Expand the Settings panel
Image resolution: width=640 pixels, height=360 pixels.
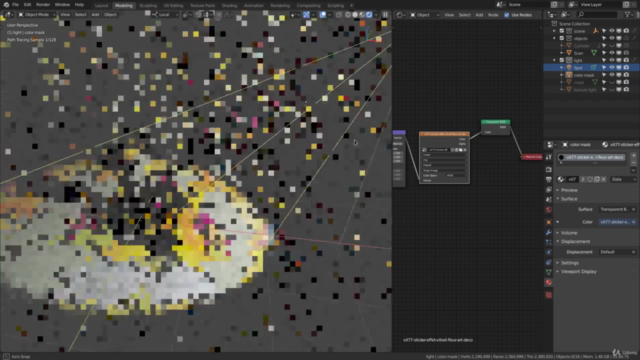(569, 263)
